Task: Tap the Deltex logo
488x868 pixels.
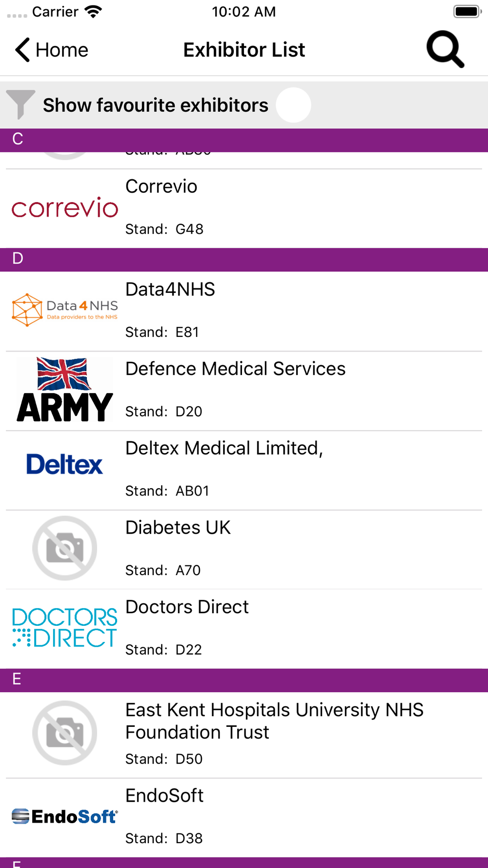Action: coord(65,464)
